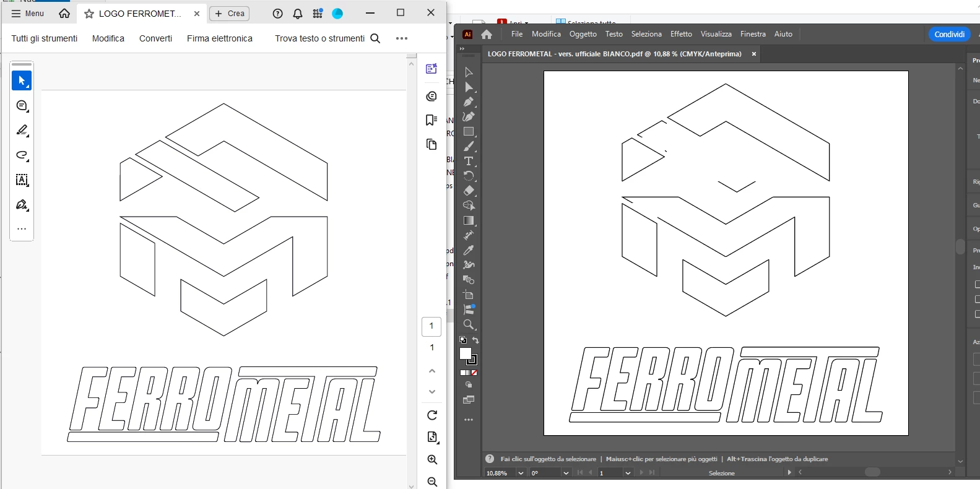Open the Acrobat Help question icon
Viewport: 980px width, 489px height.
pyautogui.click(x=278, y=14)
